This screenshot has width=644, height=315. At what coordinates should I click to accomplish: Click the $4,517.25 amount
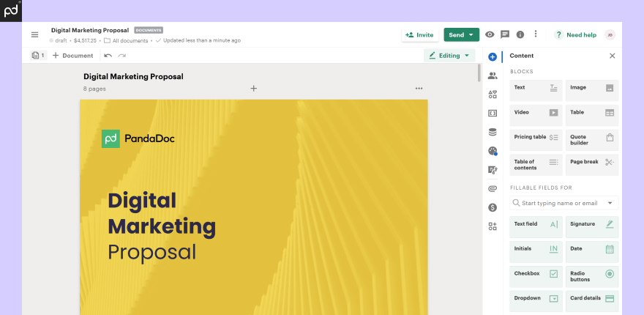[85, 41]
